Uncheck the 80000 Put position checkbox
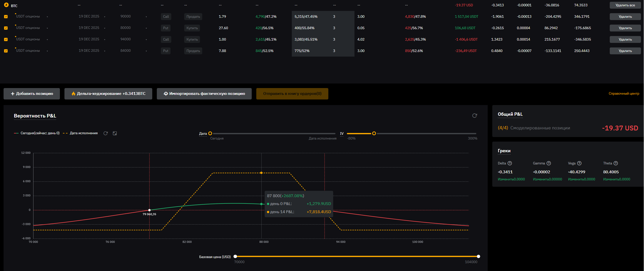The image size is (644, 271). point(6,28)
